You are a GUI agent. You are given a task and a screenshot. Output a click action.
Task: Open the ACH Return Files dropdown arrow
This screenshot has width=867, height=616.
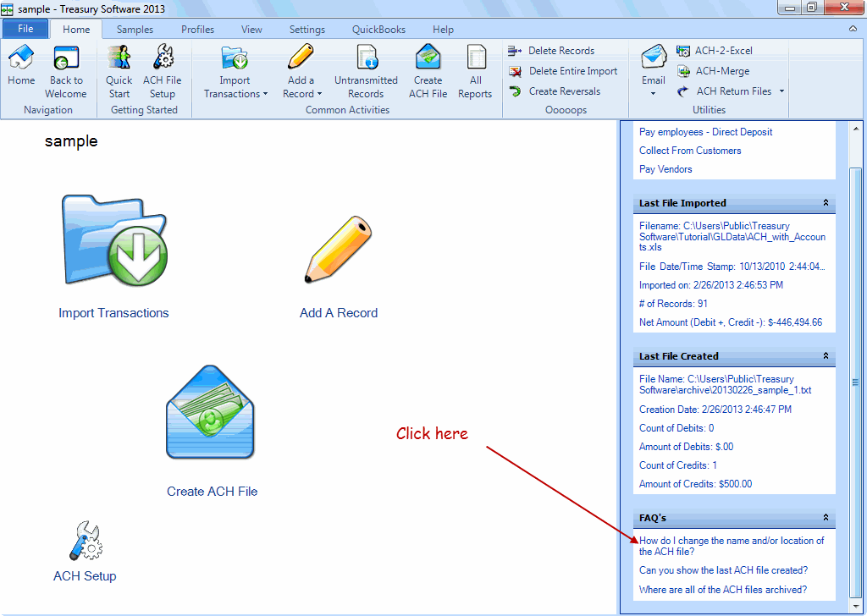tap(781, 91)
